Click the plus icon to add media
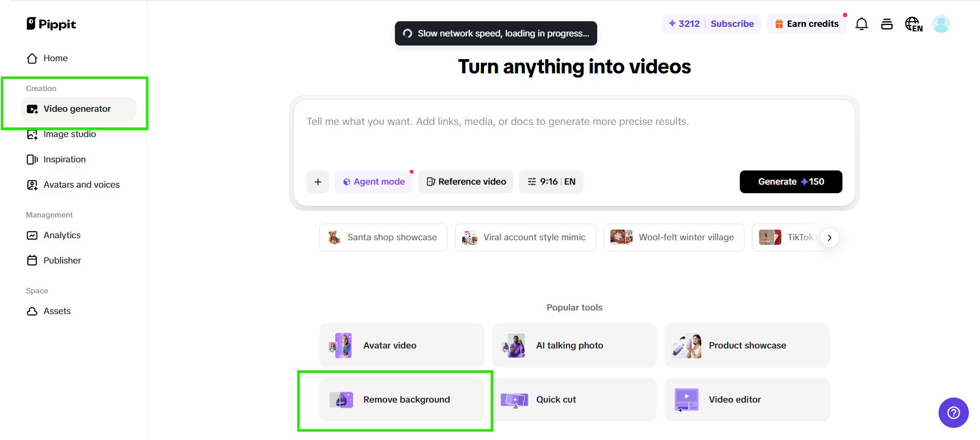This screenshot has width=980, height=440. [x=318, y=182]
